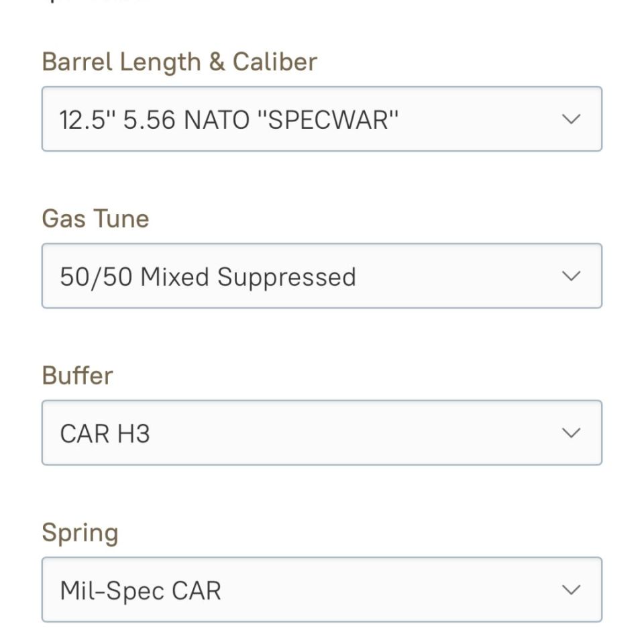Click the text showing 12.5" 5.56 NATO SPECWAR
The height and width of the screenshot is (644, 644).
tap(229, 119)
